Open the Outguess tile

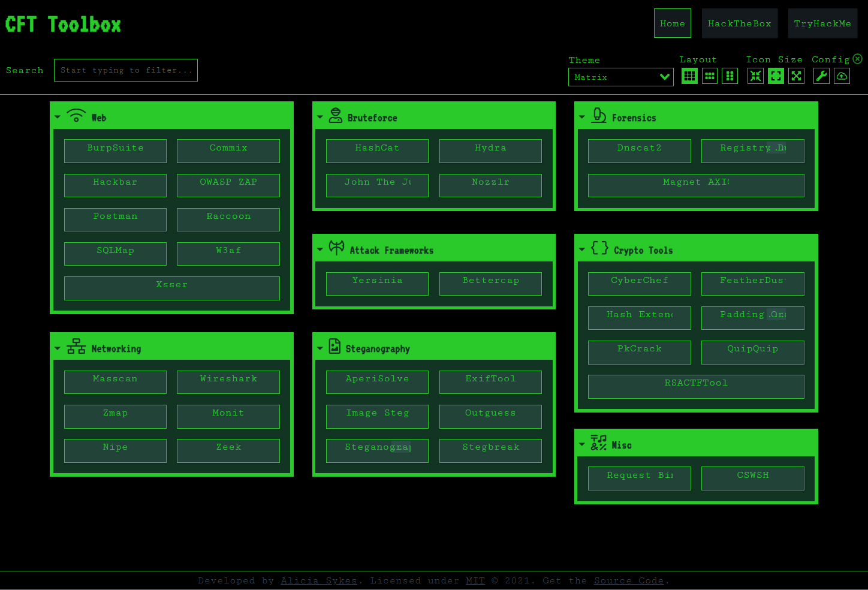(490, 416)
